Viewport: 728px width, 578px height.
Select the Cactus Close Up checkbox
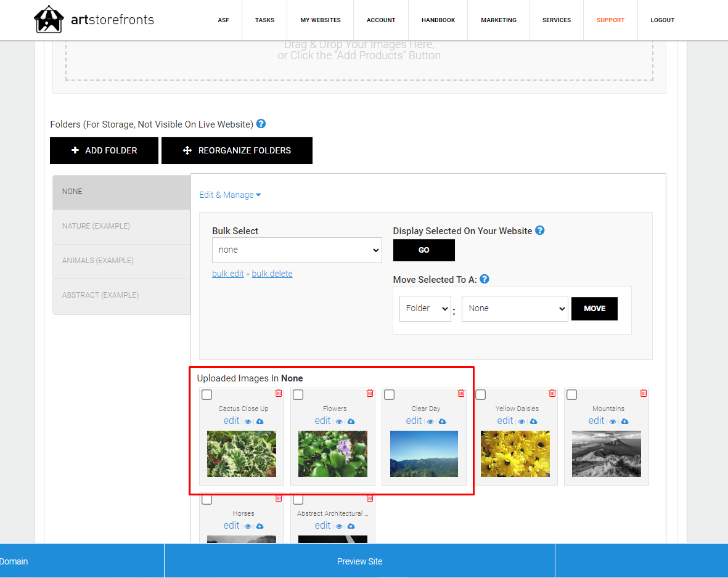click(207, 394)
